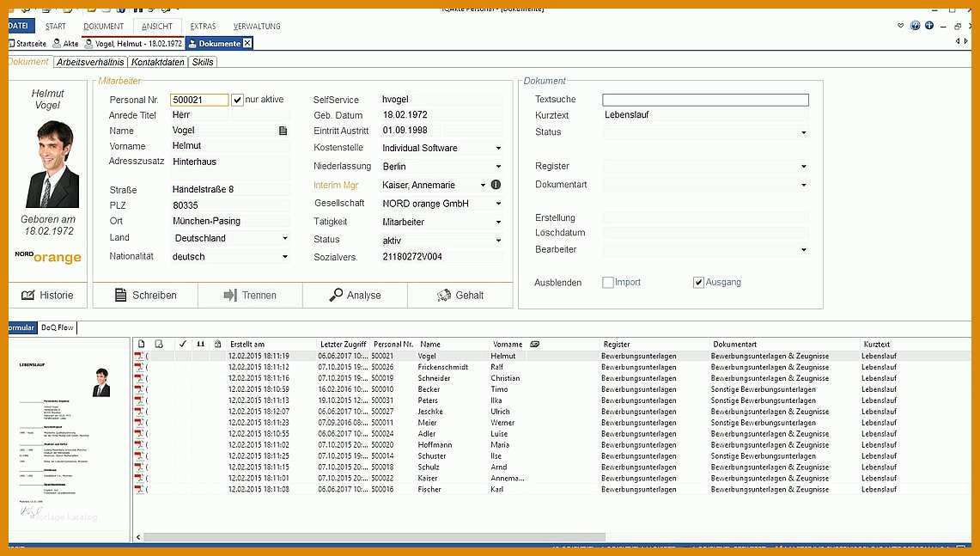Viewport: 980px width, 556px height.
Task: Click the PDF icon in the Kaiser row
Action: 139,478
